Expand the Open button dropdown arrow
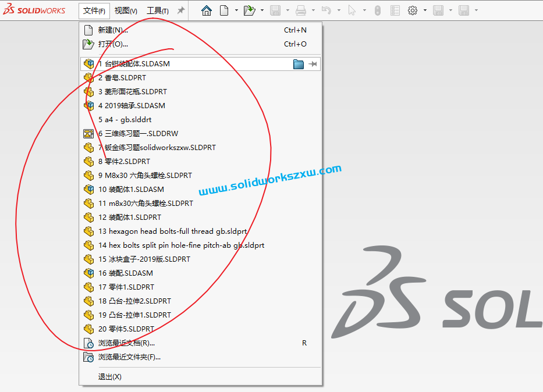This screenshot has height=392, width=543. coord(261,10)
